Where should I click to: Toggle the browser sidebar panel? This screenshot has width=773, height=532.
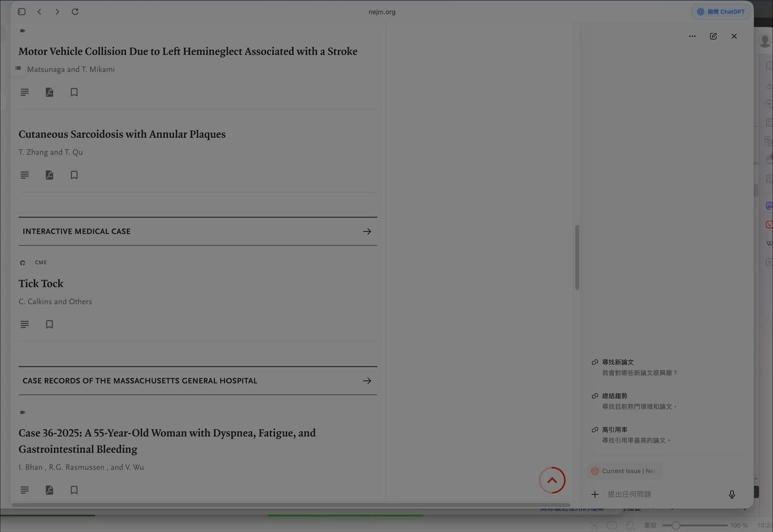(22, 12)
